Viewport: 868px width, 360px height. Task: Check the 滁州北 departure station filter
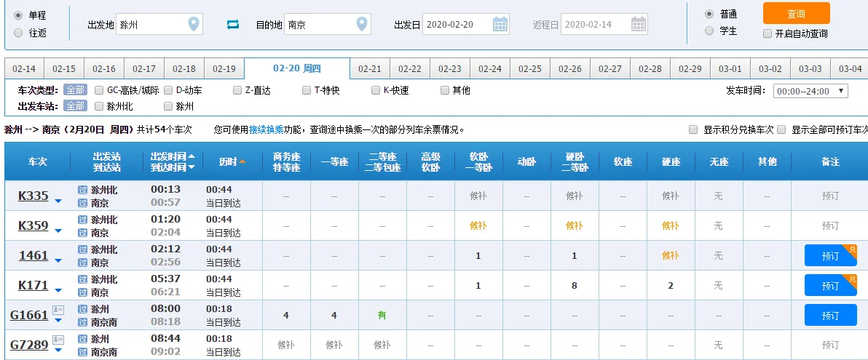pyautogui.click(x=99, y=106)
